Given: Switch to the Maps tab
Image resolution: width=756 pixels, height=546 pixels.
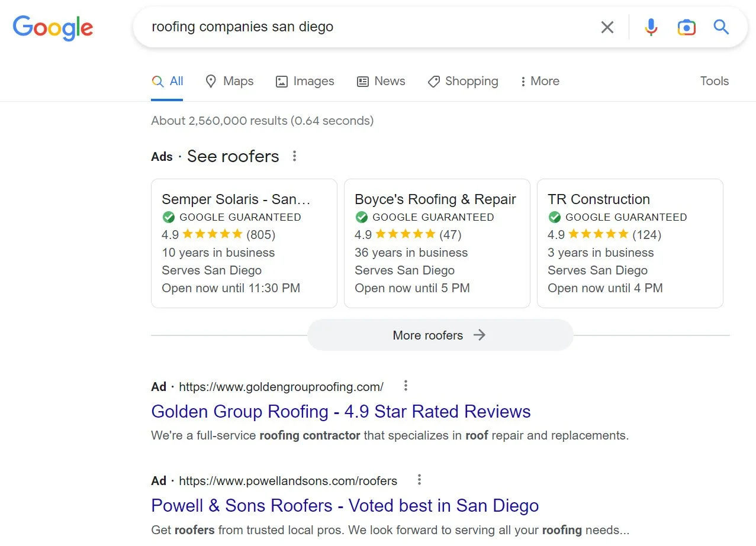Looking at the screenshot, I should pos(229,82).
